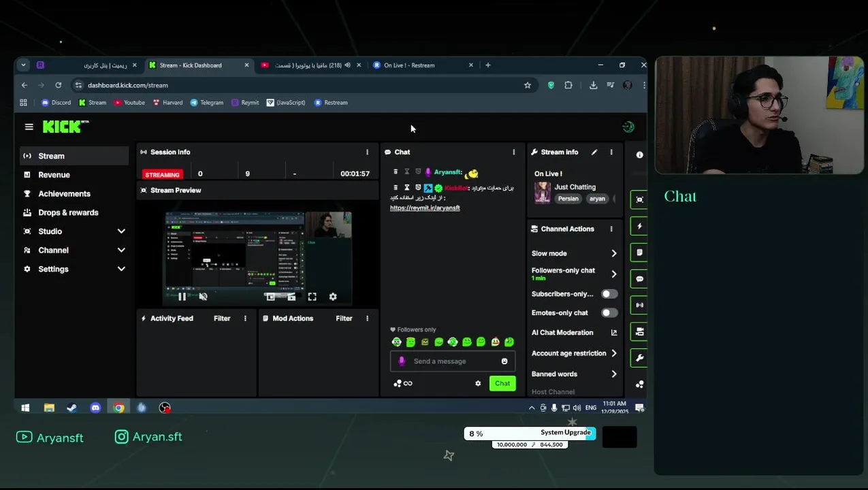Edit stream info with the pencil icon
The width and height of the screenshot is (868, 490).
(594, 152)
